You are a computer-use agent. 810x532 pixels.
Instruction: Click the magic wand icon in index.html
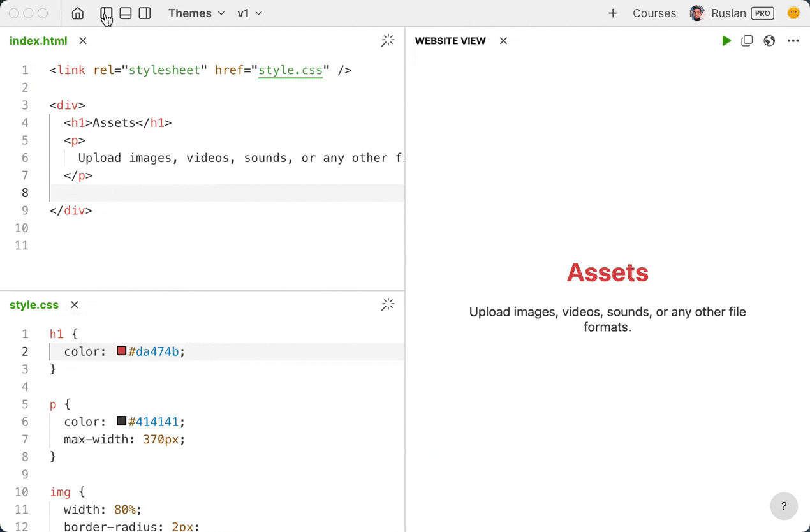point(388,41)
